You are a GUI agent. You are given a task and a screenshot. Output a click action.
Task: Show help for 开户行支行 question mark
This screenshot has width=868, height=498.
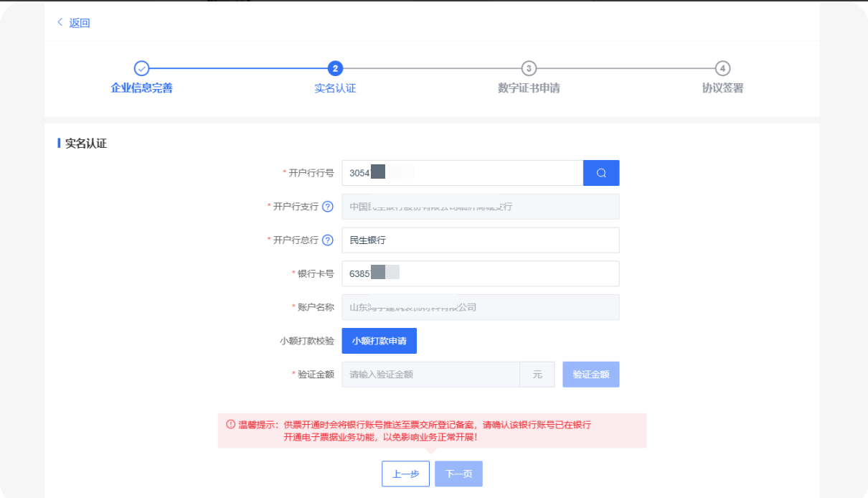(x=328, y=207)
